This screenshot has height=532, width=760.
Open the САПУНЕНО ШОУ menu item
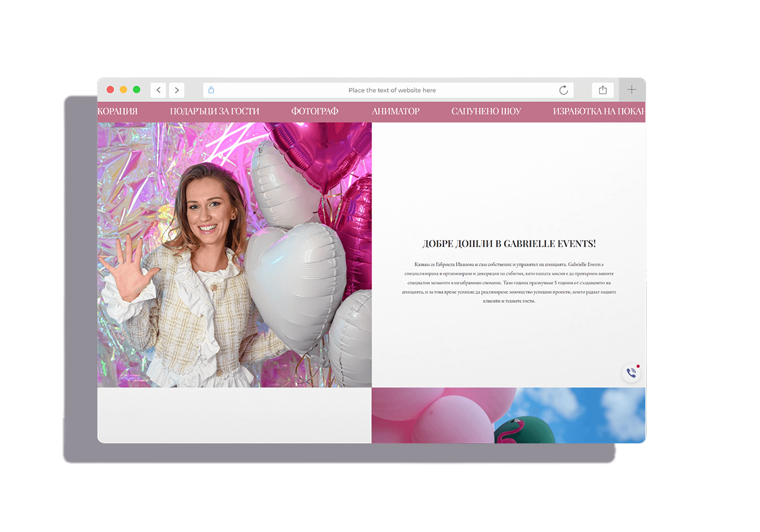pyautogui.click(x=486, y=111)
